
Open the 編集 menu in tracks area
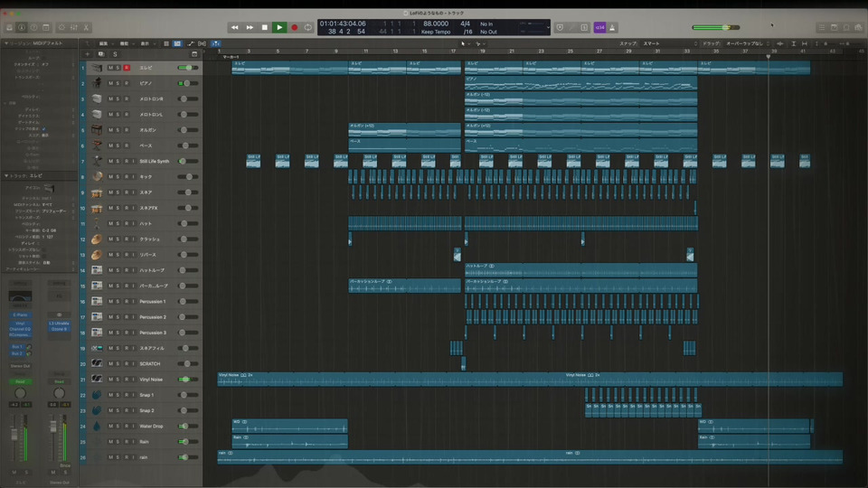click(103, 43)
